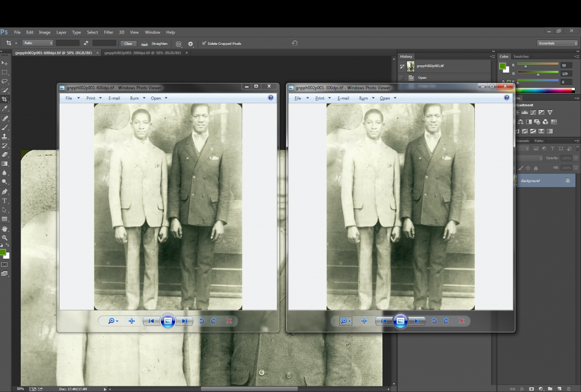This screenshot has height=392, width=581.
Task: Select the Lasso tool
Action: pyautogui.click(x=5, y=81)
